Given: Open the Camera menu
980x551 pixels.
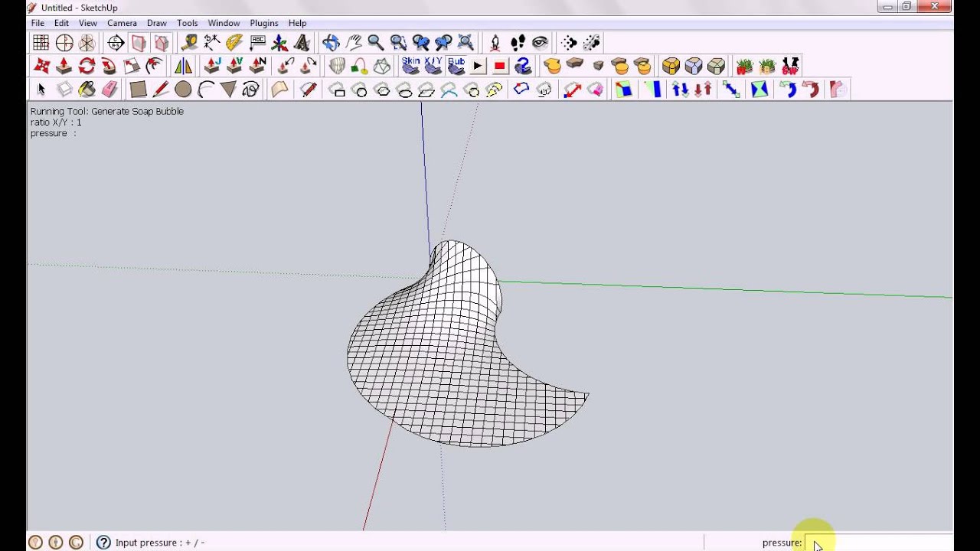Looking at the screenshot, I should [x=122, y=23].
